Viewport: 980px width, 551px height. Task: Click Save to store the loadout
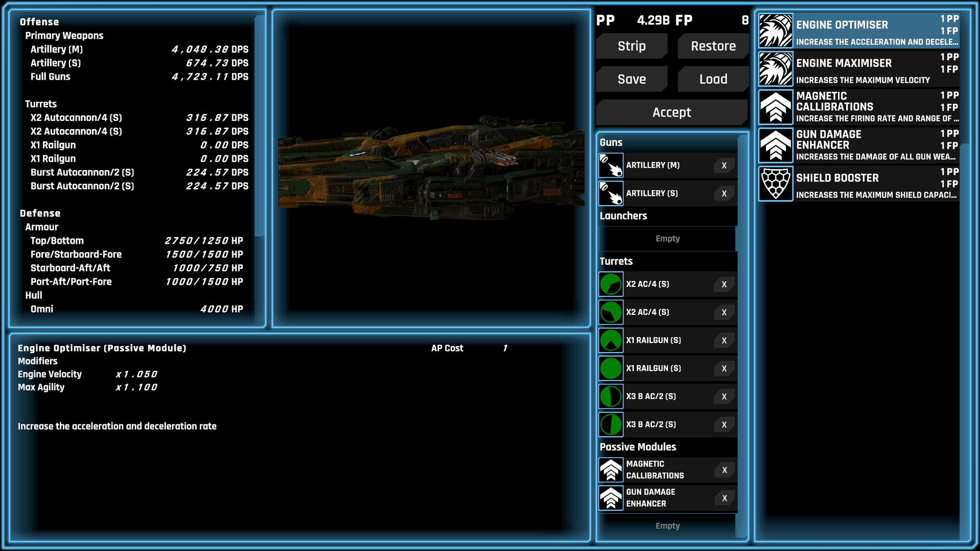click(631, 79)
